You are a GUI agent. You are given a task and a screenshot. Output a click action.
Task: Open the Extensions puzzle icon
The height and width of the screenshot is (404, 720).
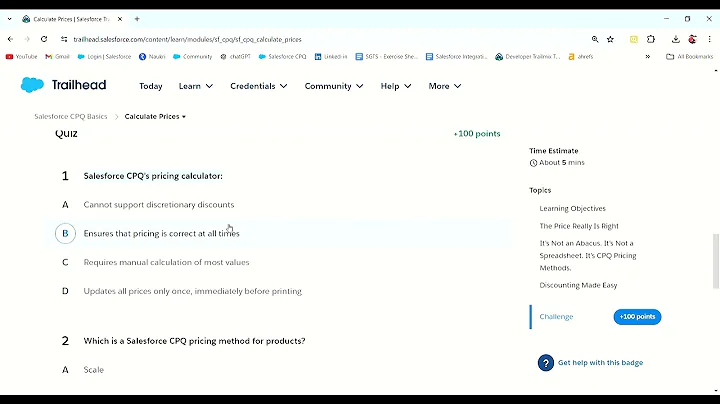pyautogui.click(x=651, y=39)
